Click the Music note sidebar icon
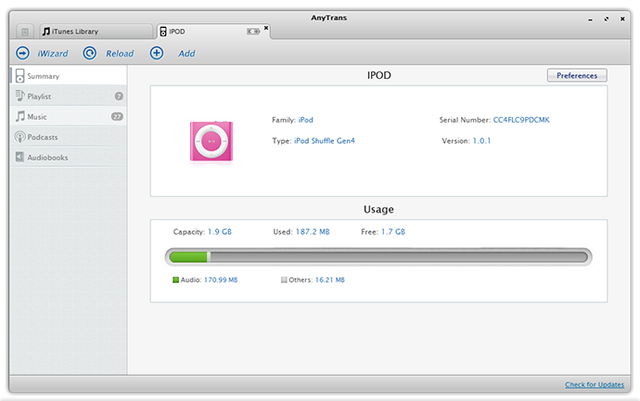 coord(20,116)
